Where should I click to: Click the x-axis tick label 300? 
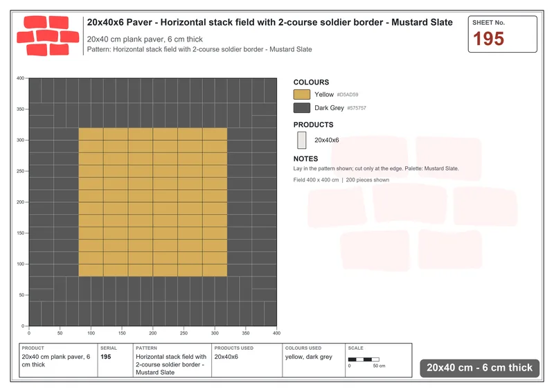[x=215, y=333]
